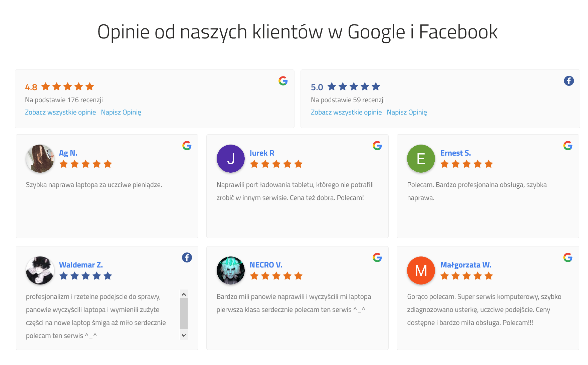Click the Google icon on Ag N.'s review

click(187, 146)
